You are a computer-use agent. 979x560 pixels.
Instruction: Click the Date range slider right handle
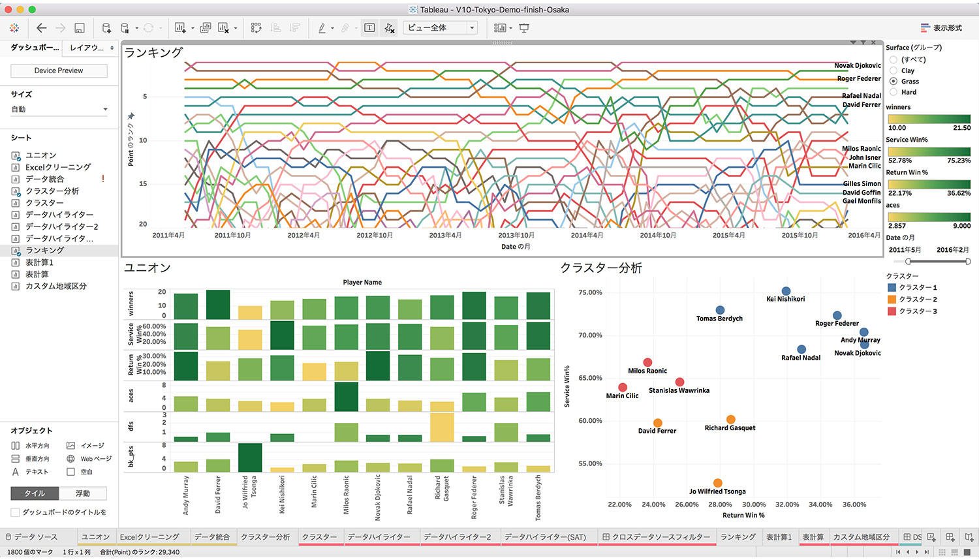967,261
